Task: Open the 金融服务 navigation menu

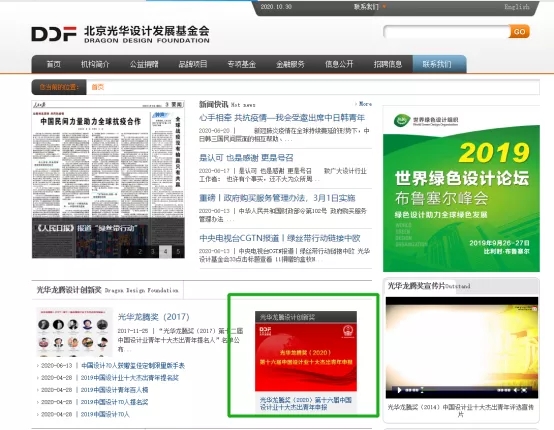Action: tap(290, 64)
